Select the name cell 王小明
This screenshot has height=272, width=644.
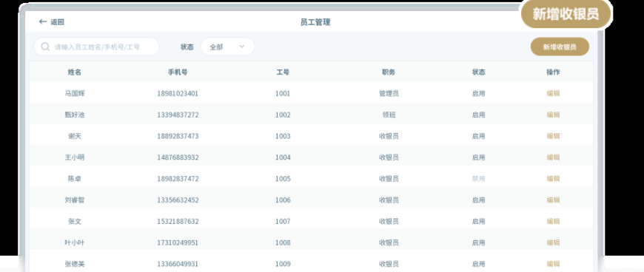click(75, 157)
